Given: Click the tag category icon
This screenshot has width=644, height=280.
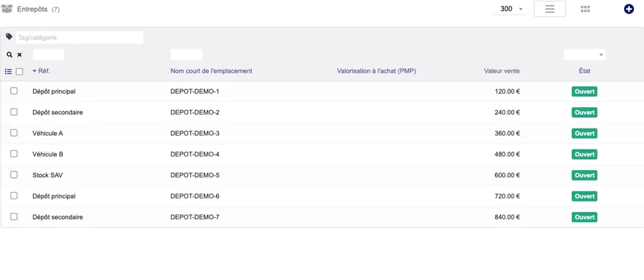Looking at the screenshot, I should point(9,37).
